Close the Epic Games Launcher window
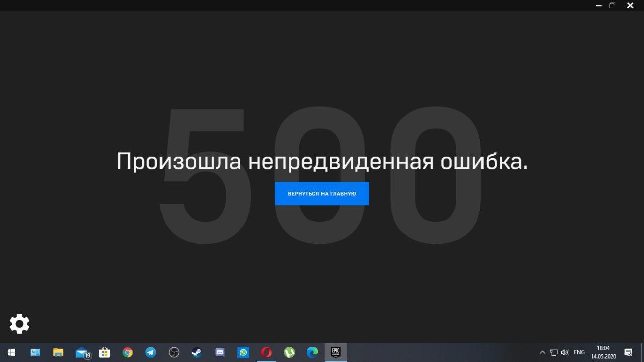The height and width of the screenshot is (362, 644). [630, 5]
